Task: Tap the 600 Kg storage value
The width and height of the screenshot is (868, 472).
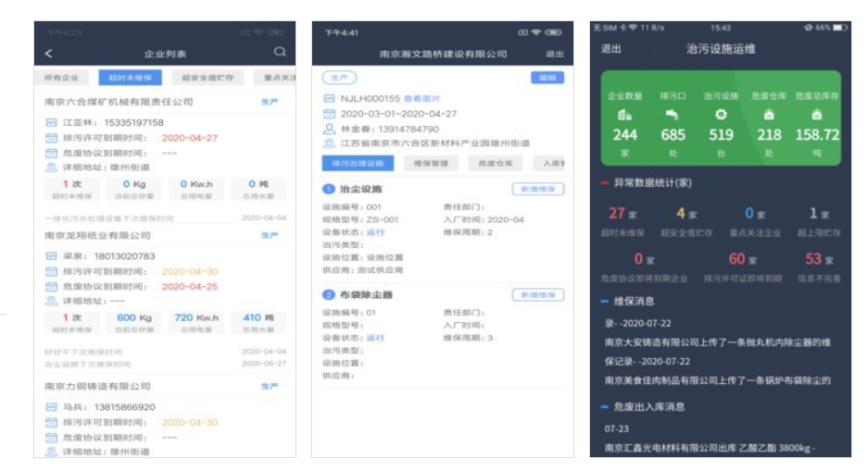Action: click(134, 317)
